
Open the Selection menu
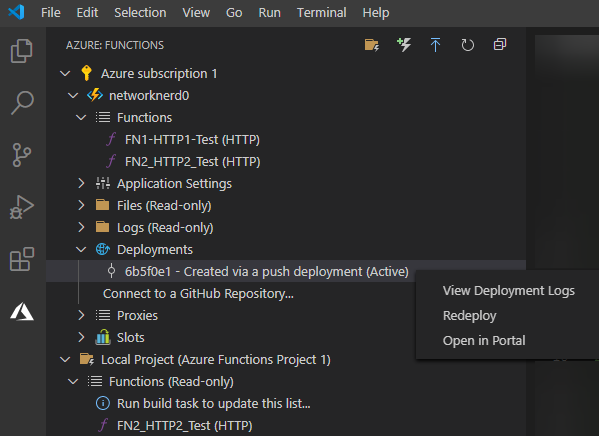[x=140, y=13]
